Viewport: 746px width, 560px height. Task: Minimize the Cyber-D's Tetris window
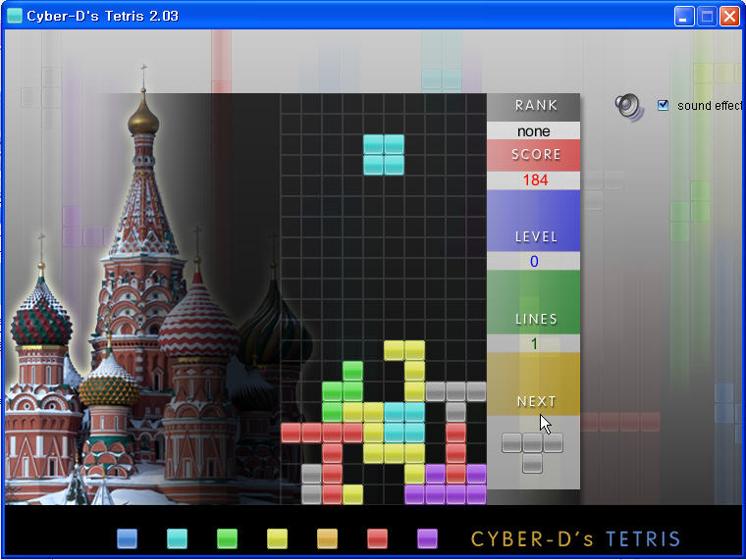click(x=684, y=16)
